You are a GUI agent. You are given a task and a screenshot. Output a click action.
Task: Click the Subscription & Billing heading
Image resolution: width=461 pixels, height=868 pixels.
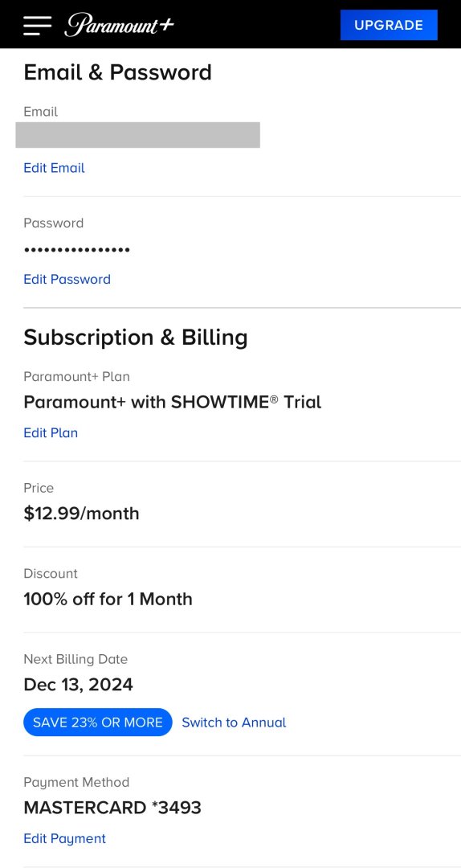(x=136, y=337)
